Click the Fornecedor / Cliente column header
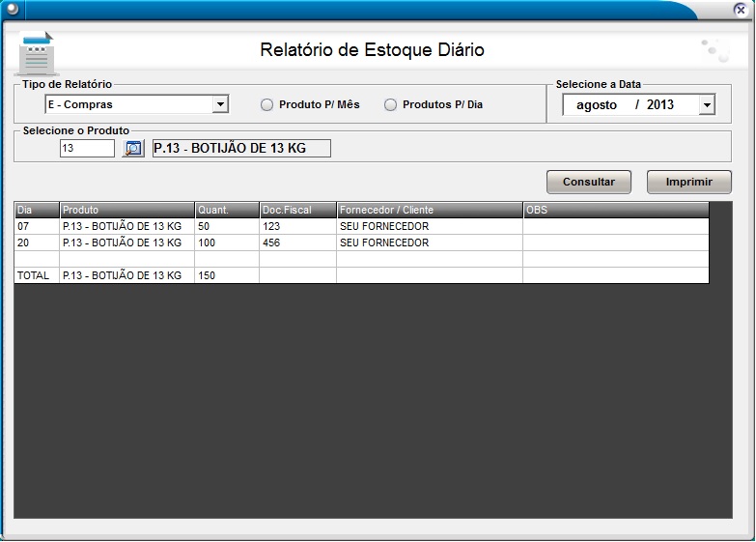This screenshot has width=756, height=542. (430, 210)
